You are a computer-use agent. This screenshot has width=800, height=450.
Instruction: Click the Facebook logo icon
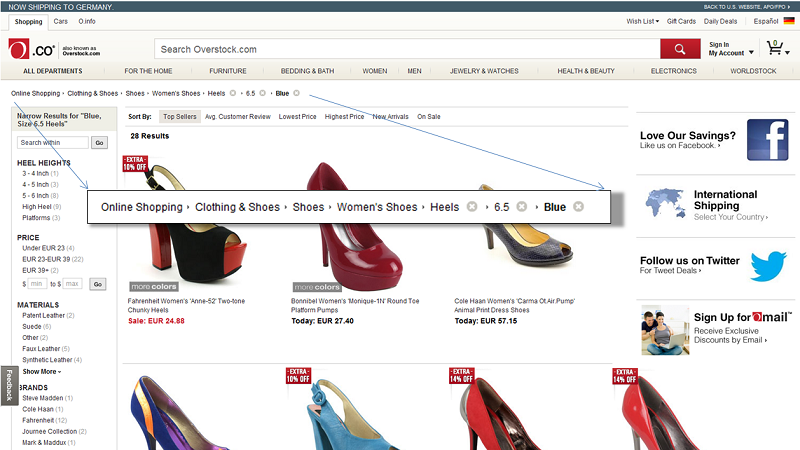point(767,139)
